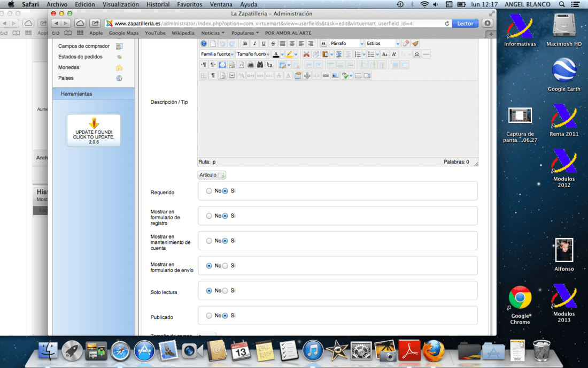Open the Familia fuente dropdown
The image size is (588, 368).
(x=216, y=55)
